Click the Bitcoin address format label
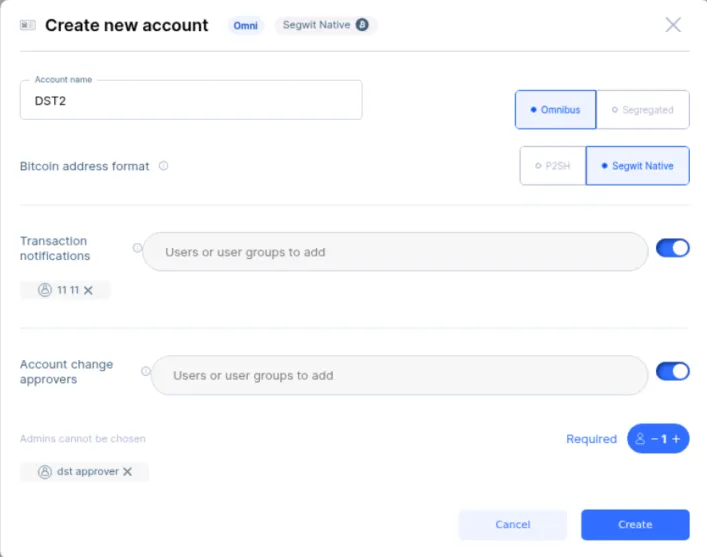The image size is (707, 557). tap(84, 166)
